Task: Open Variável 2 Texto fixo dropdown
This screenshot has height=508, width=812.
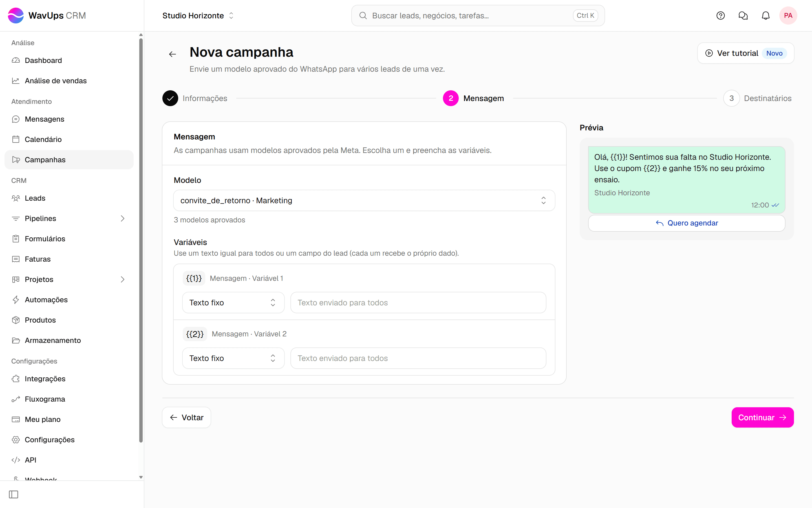Action: pos(233,358)
